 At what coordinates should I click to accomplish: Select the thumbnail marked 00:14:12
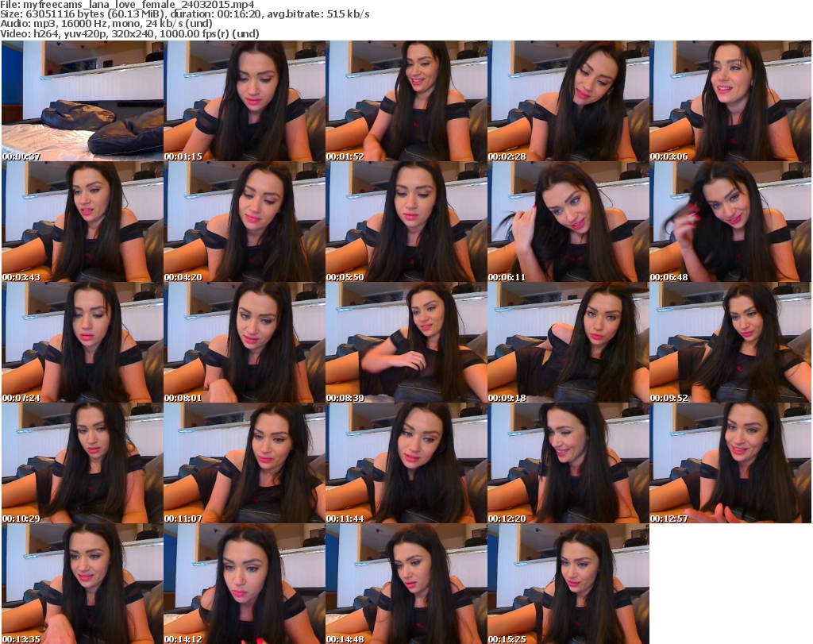[245, 584]
